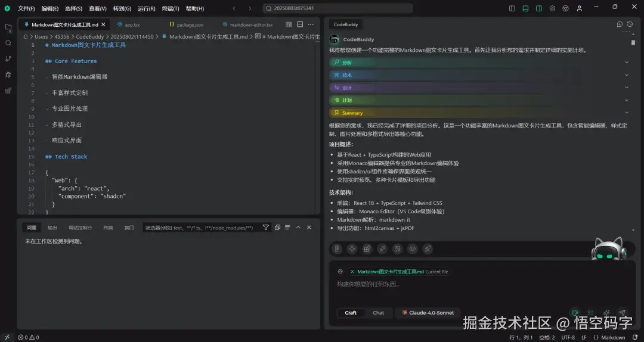Screen dimensions: 644x342
Task: Send the chat message
Action: tap(622, 313)
